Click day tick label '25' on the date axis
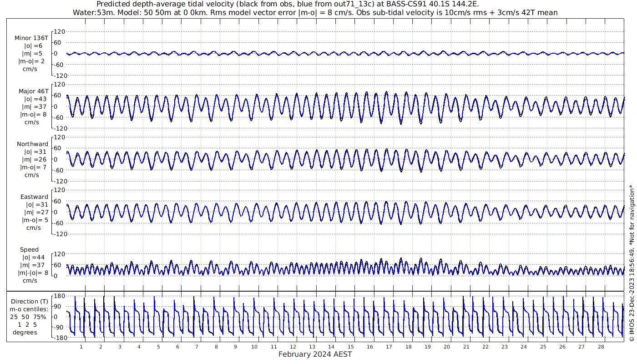637x364 pixels. pos(543,347)
